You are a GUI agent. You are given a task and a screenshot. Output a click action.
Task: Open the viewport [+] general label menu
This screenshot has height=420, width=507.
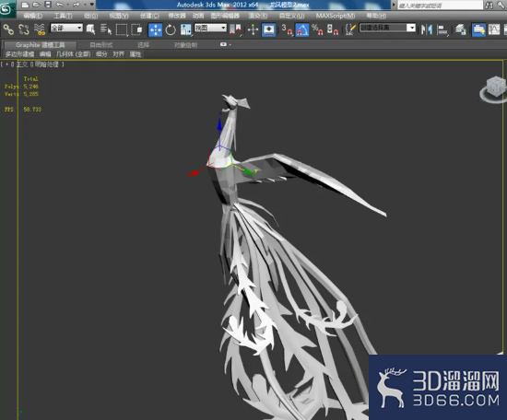point(6,64)
